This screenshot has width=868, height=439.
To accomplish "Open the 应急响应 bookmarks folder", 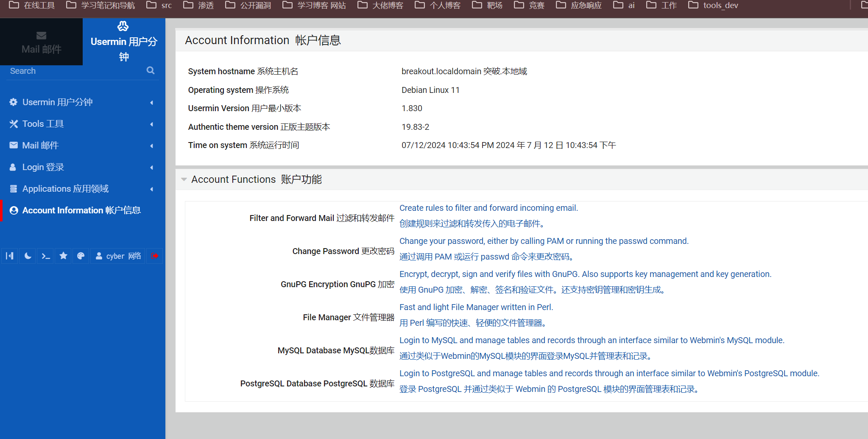I will tap(579, 6).
